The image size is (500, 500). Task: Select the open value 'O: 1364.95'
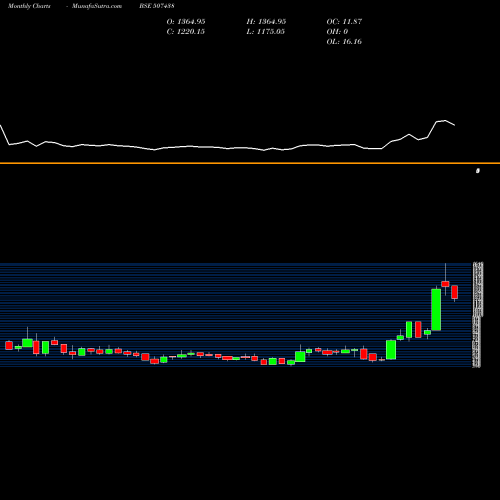point(186,22)
